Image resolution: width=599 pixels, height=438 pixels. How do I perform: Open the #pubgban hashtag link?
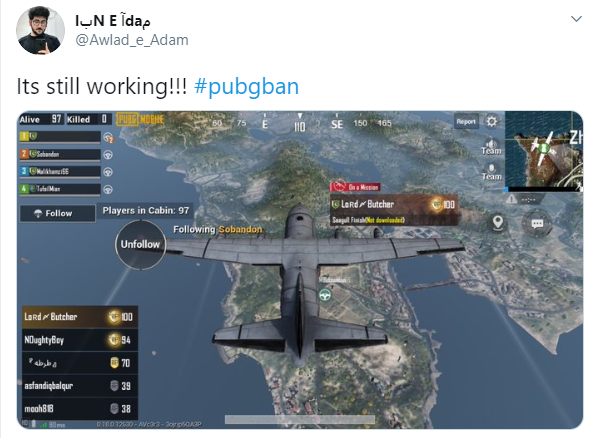pos(246,86)
